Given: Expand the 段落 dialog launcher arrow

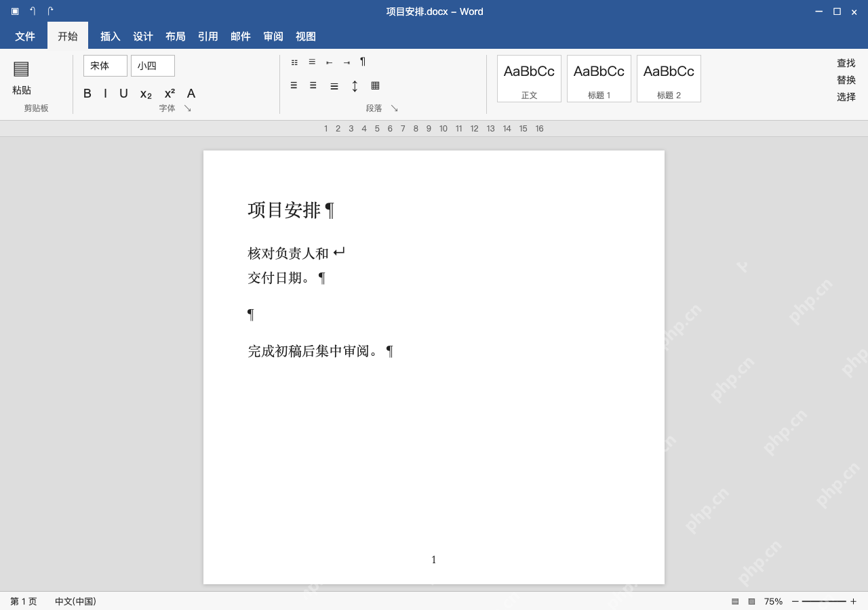Looking at the screenshot, I should point(394,108).
